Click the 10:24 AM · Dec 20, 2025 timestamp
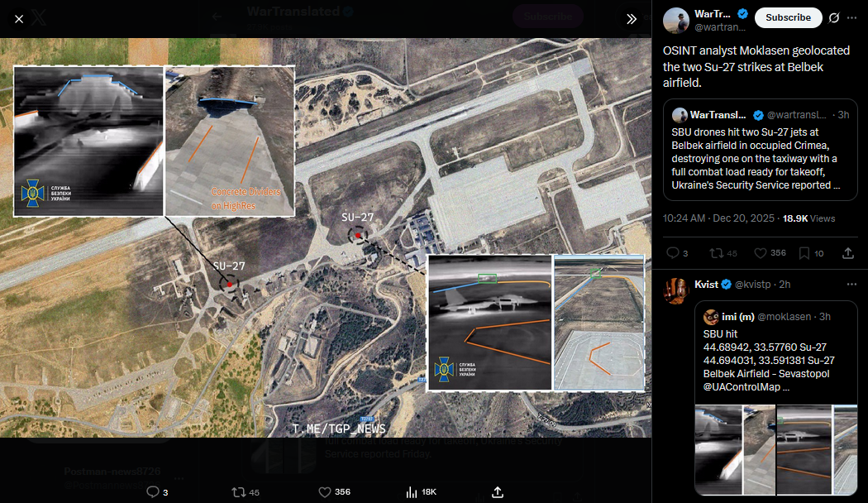The height and width of the screenshot is (503, 868). 718,218
